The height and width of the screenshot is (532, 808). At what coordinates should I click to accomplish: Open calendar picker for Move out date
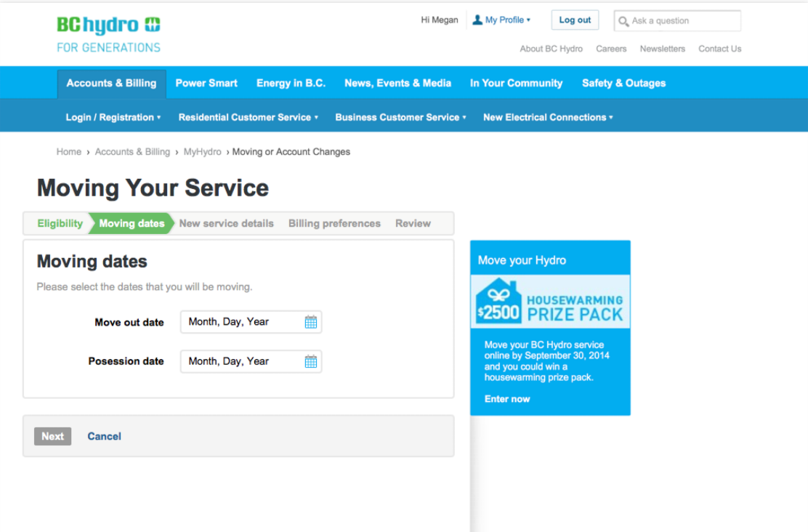311,322
